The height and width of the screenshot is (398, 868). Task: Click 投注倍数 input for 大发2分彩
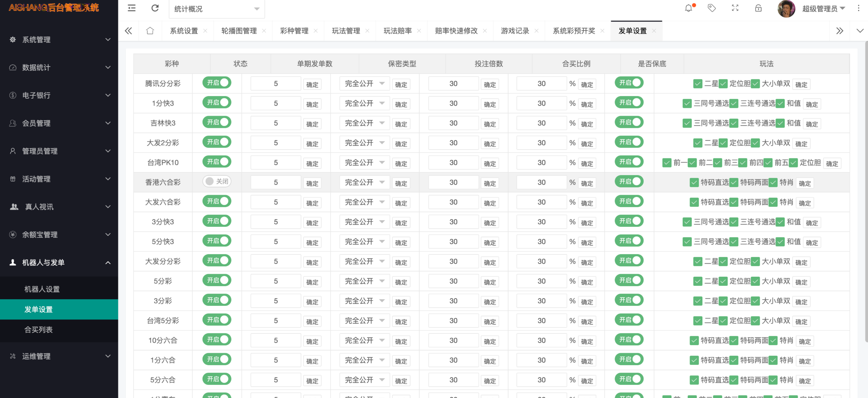point(453,143)
